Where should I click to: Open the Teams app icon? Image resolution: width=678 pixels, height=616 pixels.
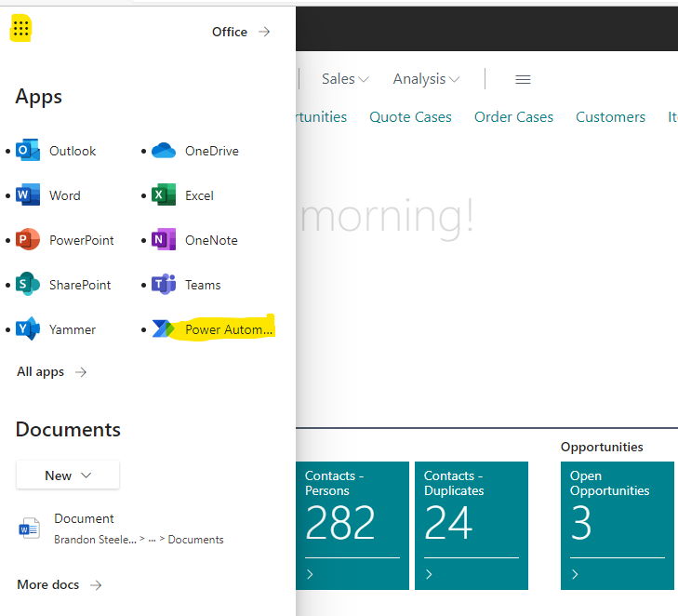point(164,284)
